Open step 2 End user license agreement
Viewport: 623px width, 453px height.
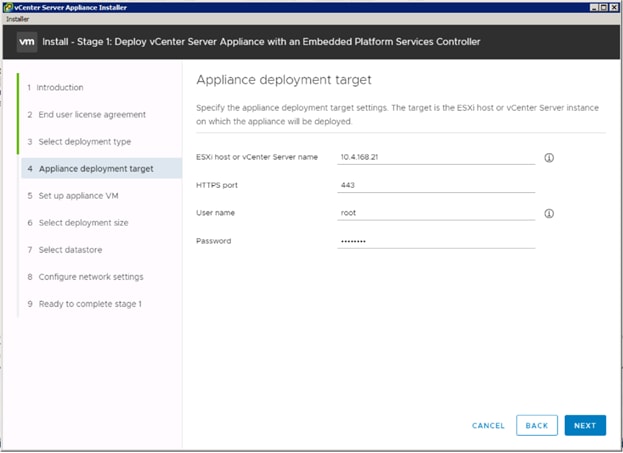87,114
